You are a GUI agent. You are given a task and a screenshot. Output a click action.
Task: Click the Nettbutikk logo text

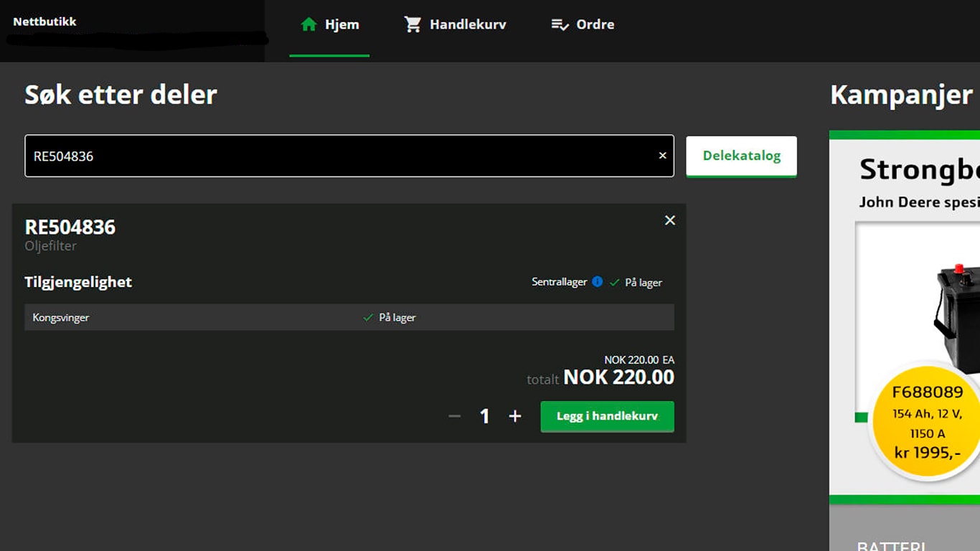coord(44,22)
